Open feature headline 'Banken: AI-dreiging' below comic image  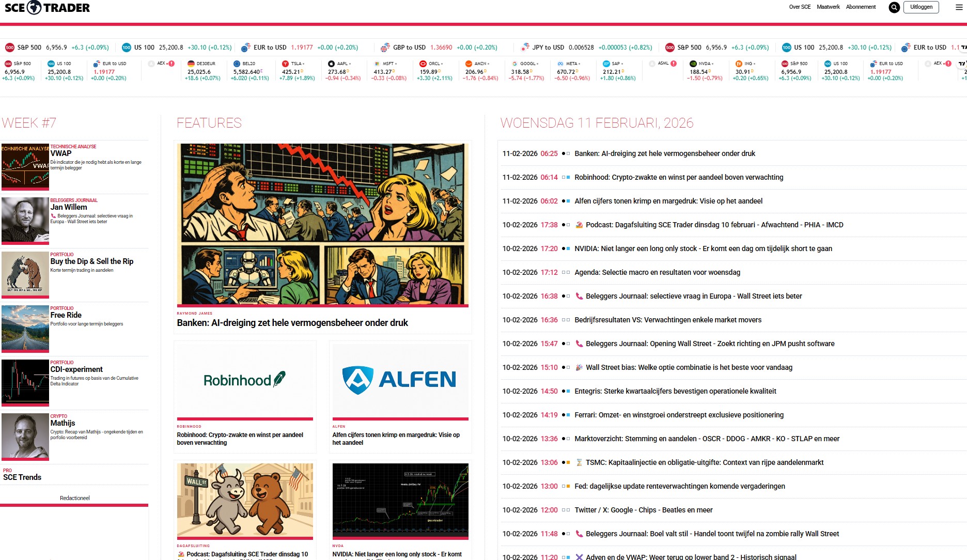[x=292, y=323]
